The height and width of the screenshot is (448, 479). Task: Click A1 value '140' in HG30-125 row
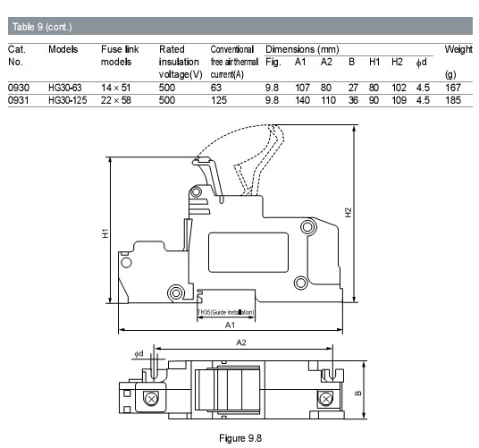click(302, 100)
